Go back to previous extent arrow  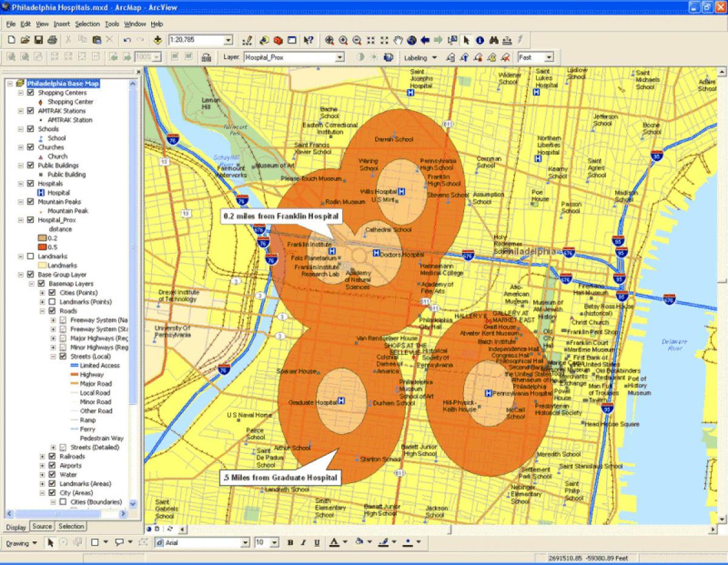[425, 41]
